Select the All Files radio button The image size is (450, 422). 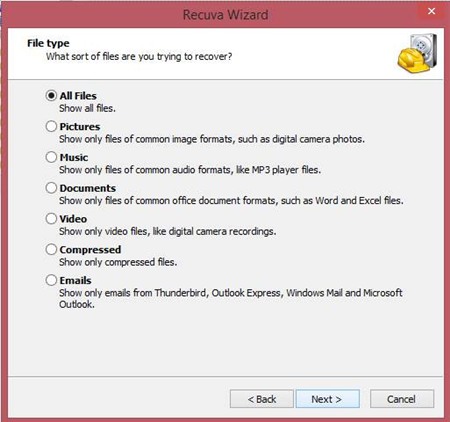click(x=51, y=96)
